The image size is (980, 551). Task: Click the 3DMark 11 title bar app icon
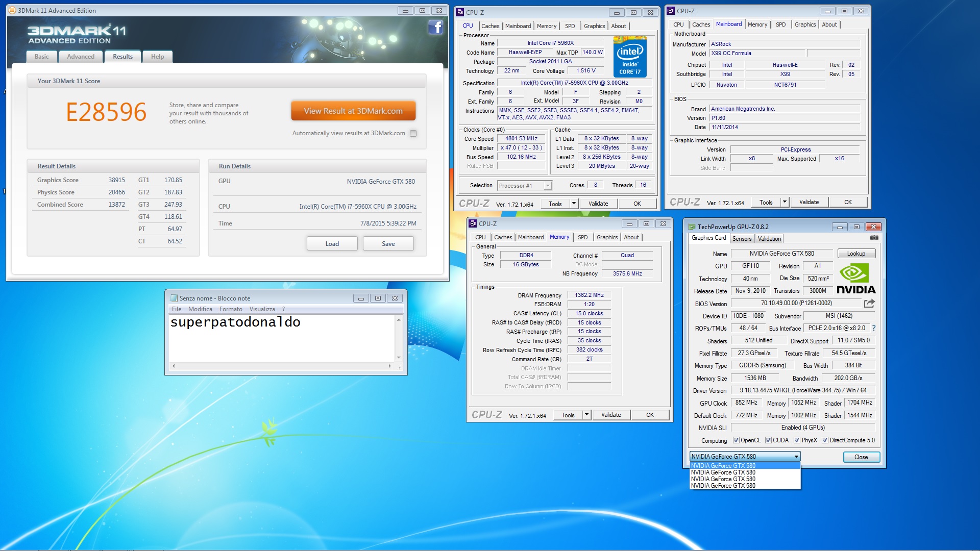[x=12, y=10]
